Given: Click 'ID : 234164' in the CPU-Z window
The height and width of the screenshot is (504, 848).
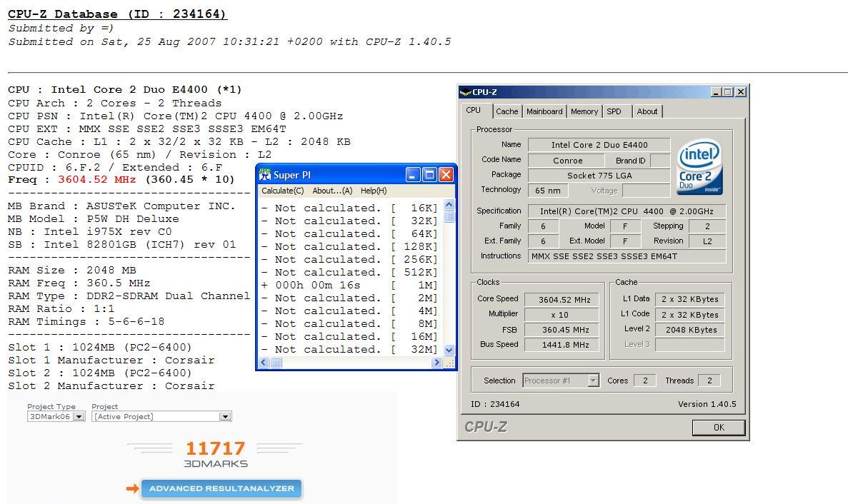Looking at the screenshot, I should pos(495,404).
